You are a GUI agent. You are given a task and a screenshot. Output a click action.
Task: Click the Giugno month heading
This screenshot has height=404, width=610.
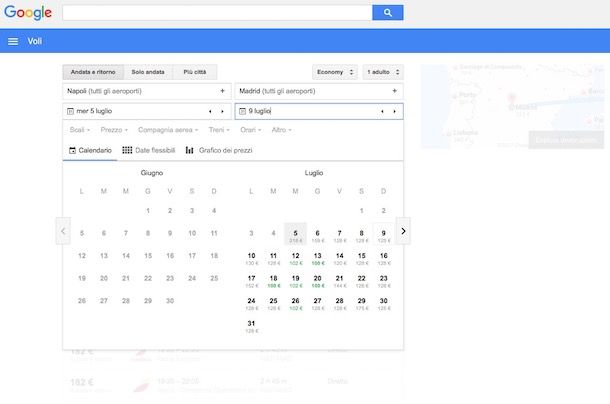click(x=152, y=173)
